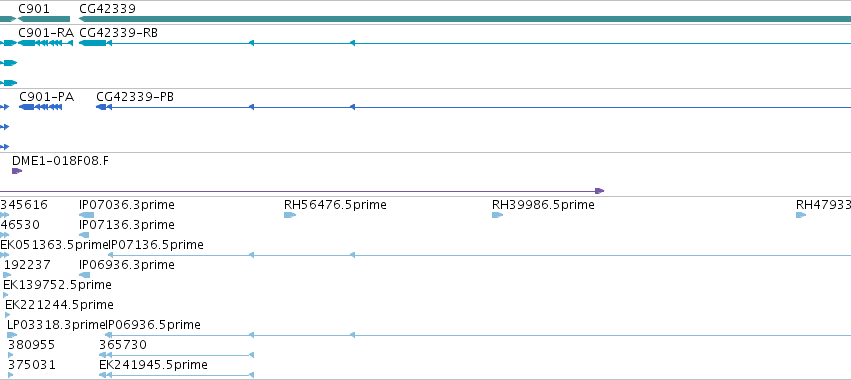Screen dimensions: 851x380
Task: Click the EK139752.5prime label
Action: 57,285
